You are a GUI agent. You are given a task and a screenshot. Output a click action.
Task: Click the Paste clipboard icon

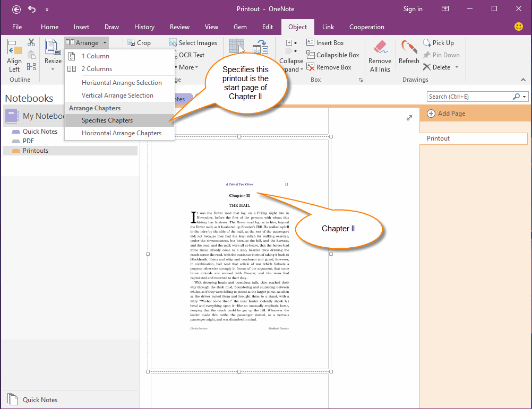point(31,55)
